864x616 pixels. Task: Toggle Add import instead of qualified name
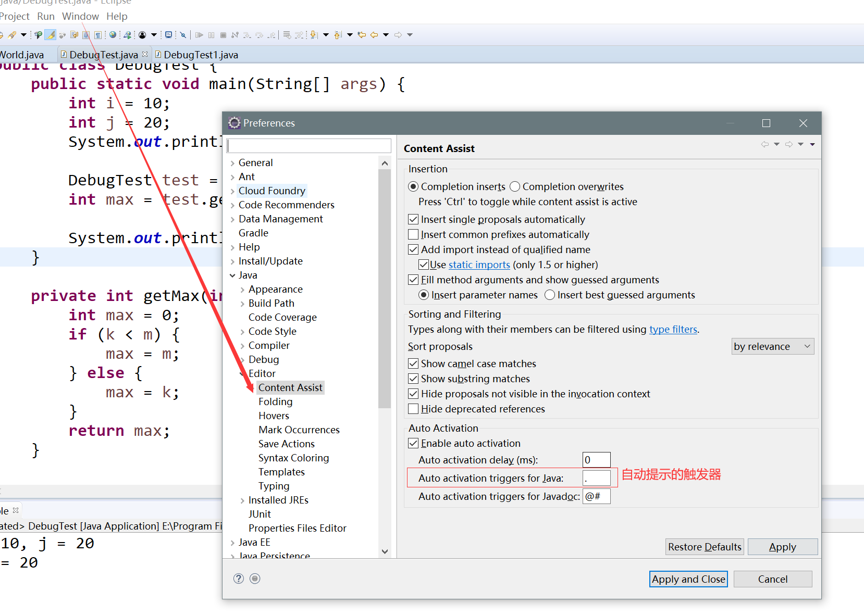(413, 249)
